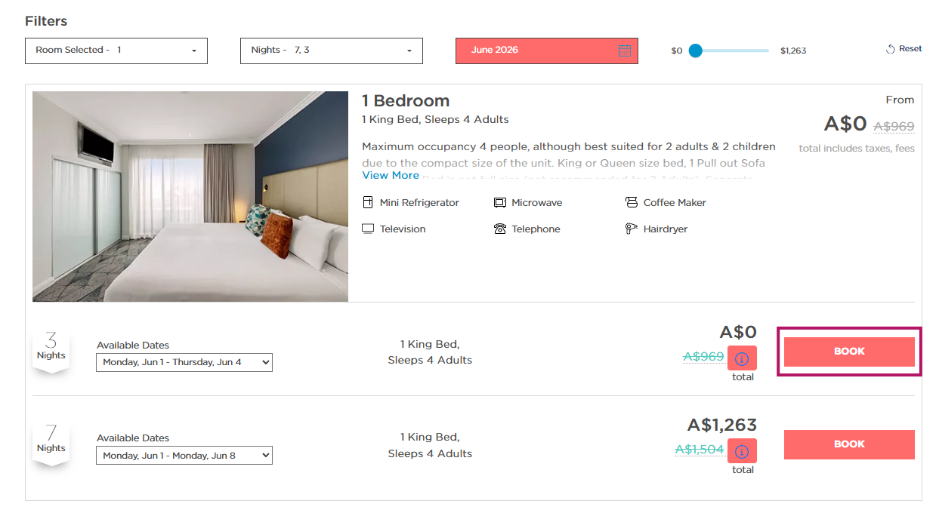The image size is (936, 513).
Task: Book the 3 nights A$0 option
Action: coord(849,352)
